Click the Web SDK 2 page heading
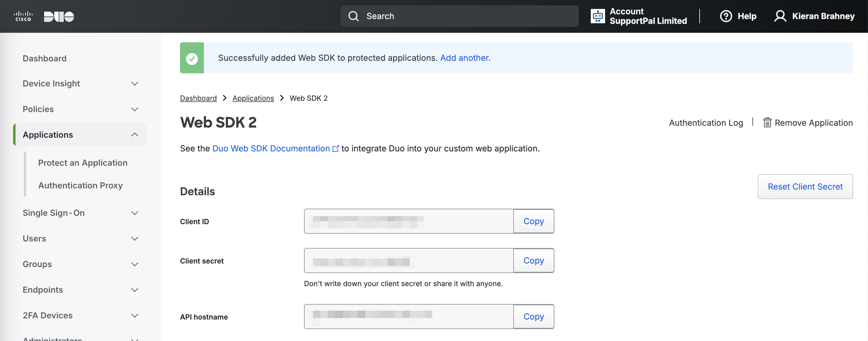This screenshot has width=868, height=341. 218,122
